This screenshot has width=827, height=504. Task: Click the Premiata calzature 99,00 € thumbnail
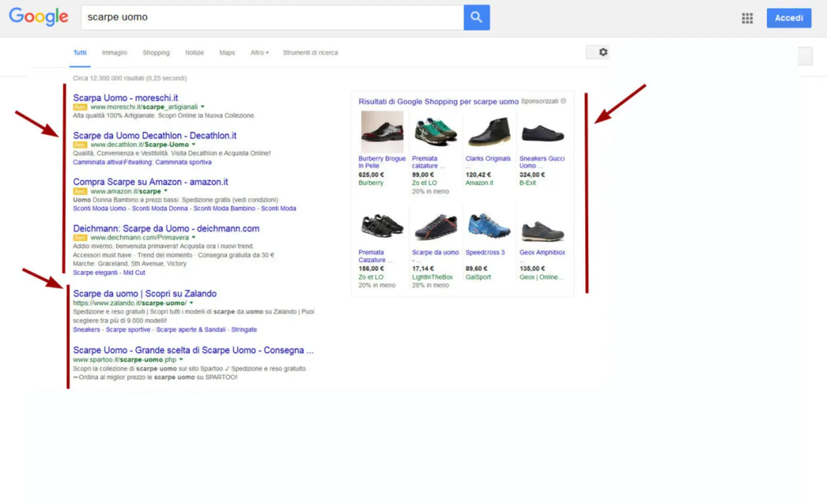(436, 132)
